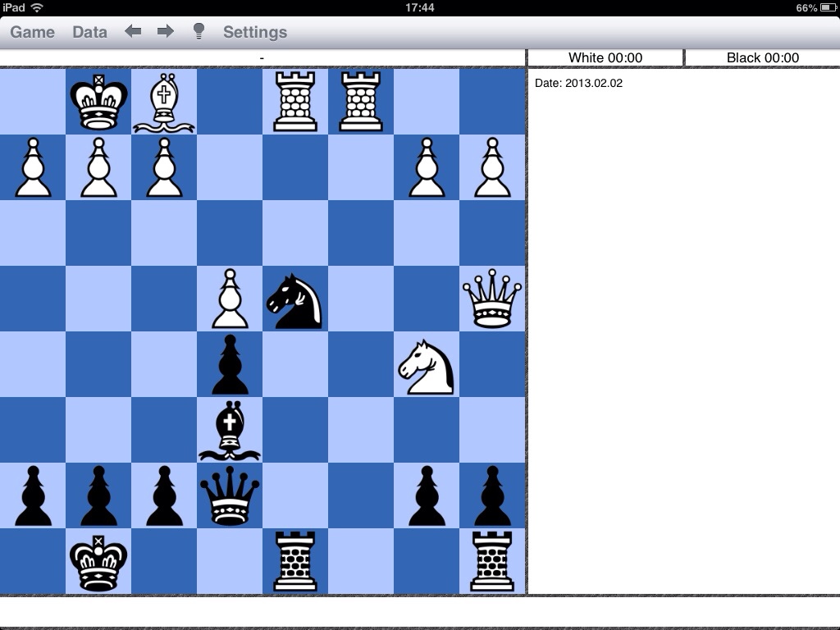The image size is (840, 630).
Task: Tap the Black 00:00 clock
Action: coord(762,57)
